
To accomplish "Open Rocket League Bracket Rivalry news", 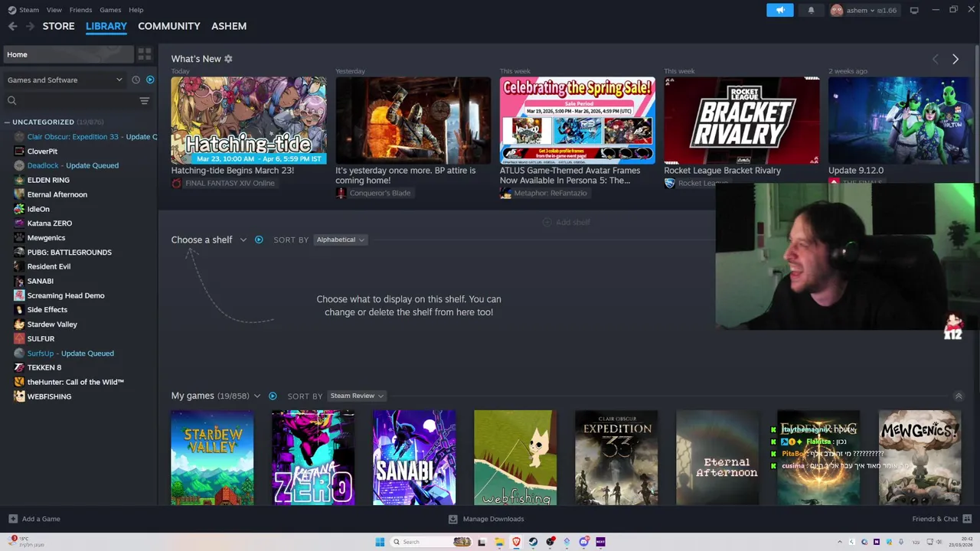I will pyautogui.click(x=741, y=120).
